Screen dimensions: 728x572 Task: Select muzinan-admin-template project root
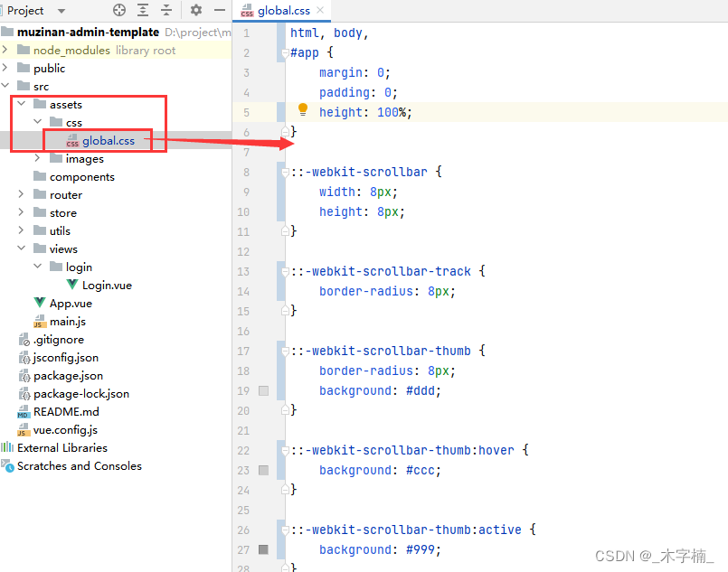coord(89,32)
